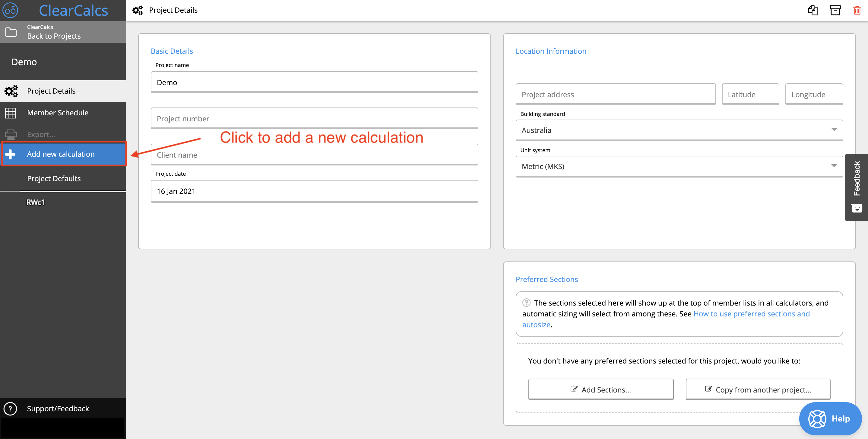Follow the preferred sections and autosize link

(751, 314)
